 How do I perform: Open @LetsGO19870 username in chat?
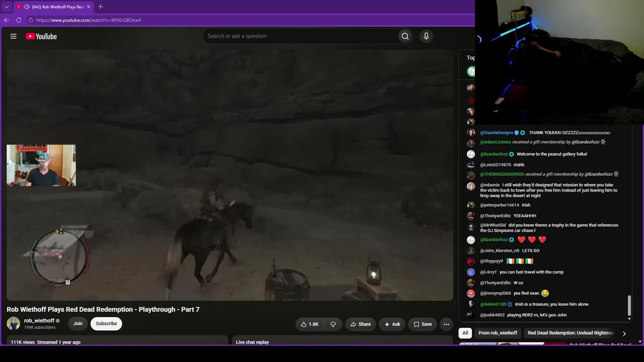tap(496, 165)
